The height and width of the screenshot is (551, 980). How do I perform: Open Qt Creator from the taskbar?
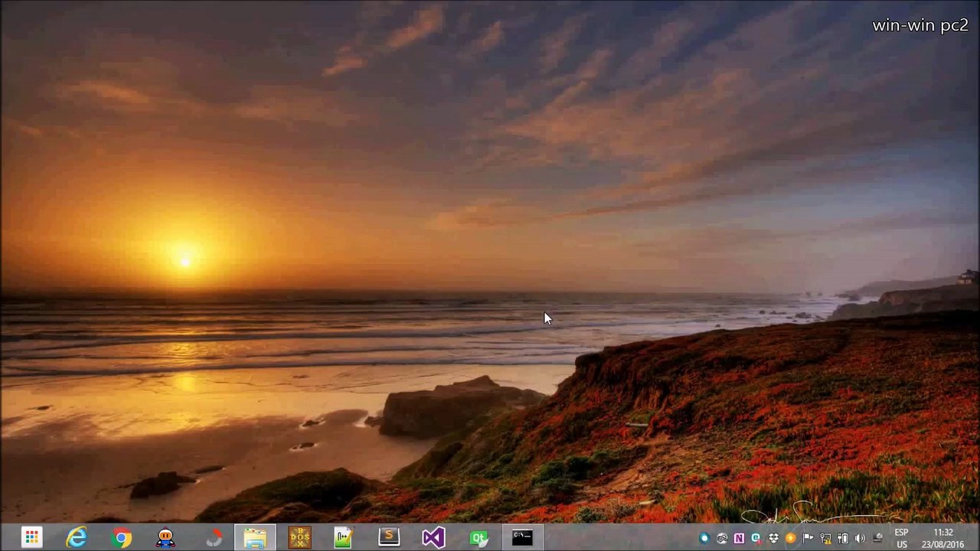coord(478,538)
